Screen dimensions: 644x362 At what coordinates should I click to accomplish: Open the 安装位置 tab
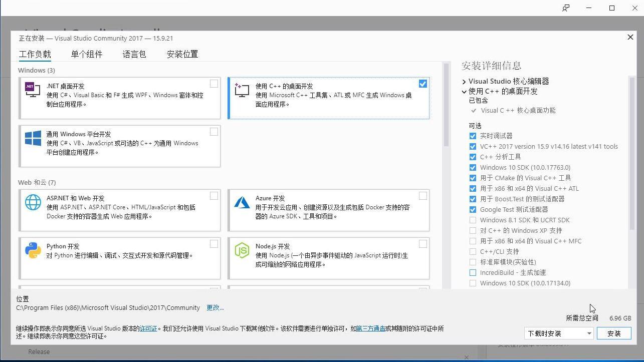tap(182, 54)
